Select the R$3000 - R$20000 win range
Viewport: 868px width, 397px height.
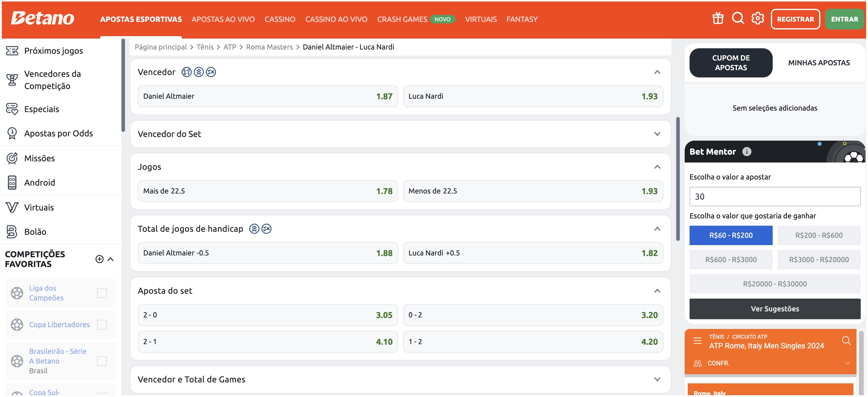[819, 260]
